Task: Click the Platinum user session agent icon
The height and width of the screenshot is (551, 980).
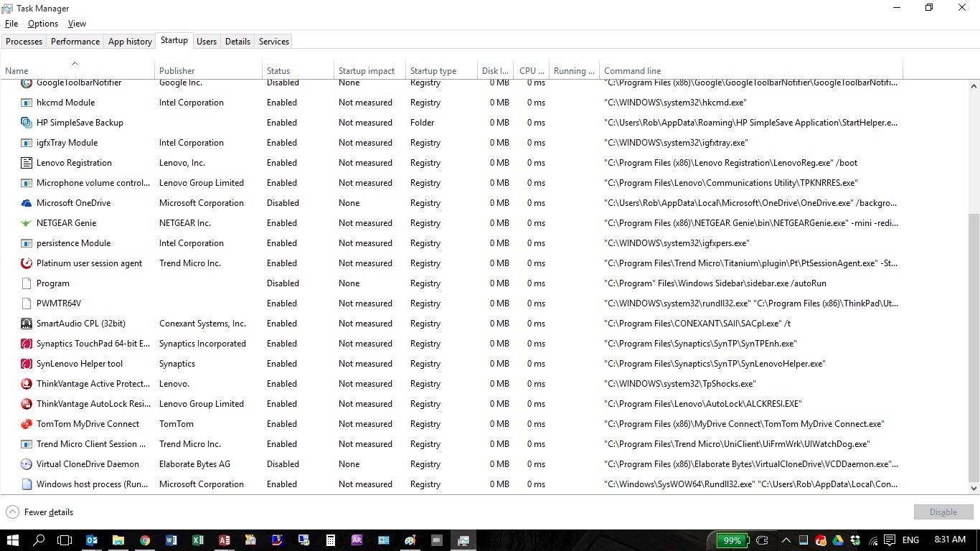Action: point(27,263)
